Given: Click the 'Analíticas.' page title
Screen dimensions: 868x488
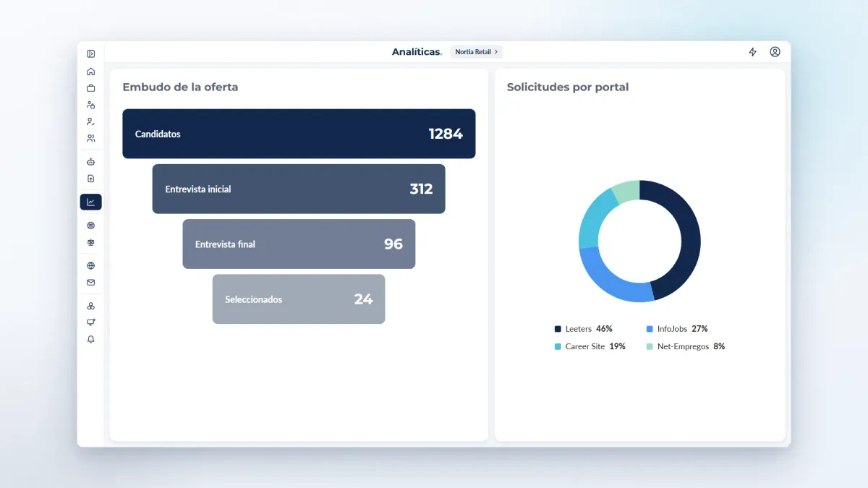Looking at the screenshot, I should [417, 52].
